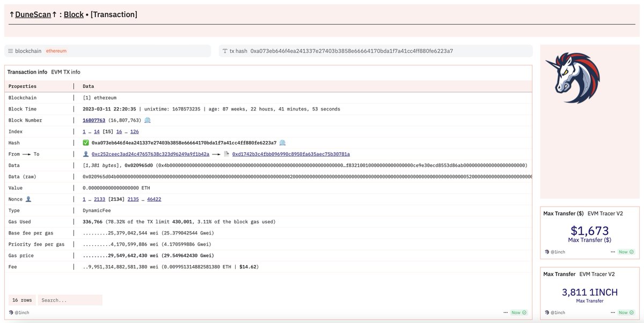Click the transaction hash 0xa073eb646f... in Hash row
This screenshot has height=323, width=644.
coord(184,143)
